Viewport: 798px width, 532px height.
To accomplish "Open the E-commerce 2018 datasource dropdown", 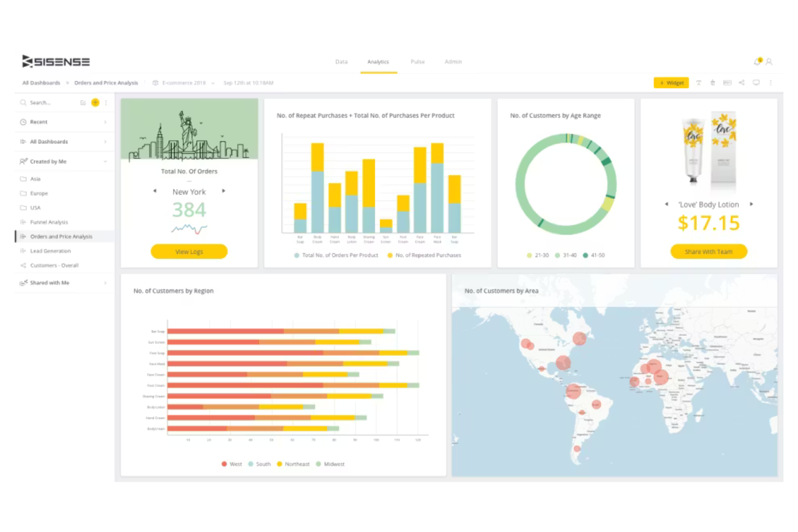I will click(213, 82).
